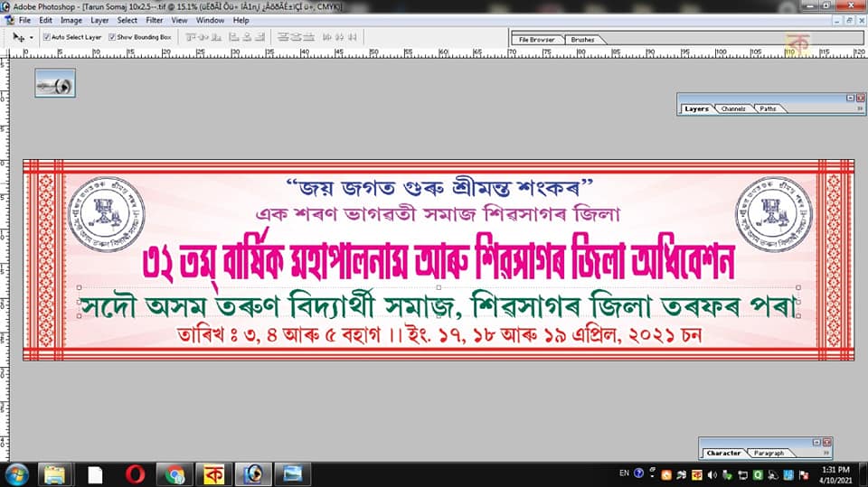Screen dimensions: 868x487
Task: Open the Brushes tab in palette well
Action: pyautogui.click(x=583, y=40)
